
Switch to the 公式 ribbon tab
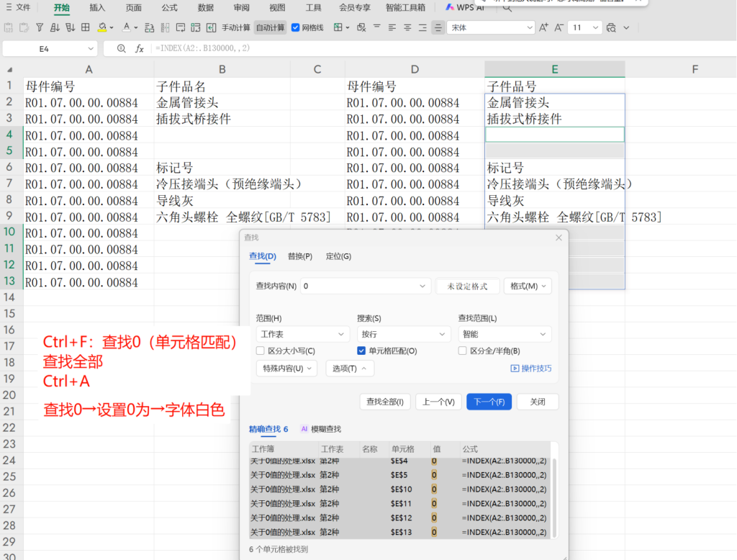[x=169, y=7]
